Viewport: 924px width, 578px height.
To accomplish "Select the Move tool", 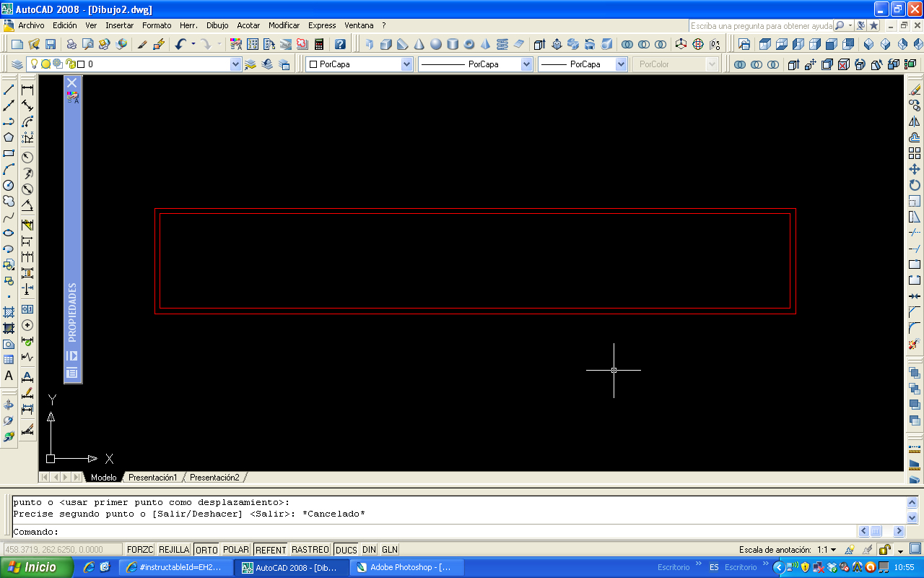I will (x=915, y=169).
